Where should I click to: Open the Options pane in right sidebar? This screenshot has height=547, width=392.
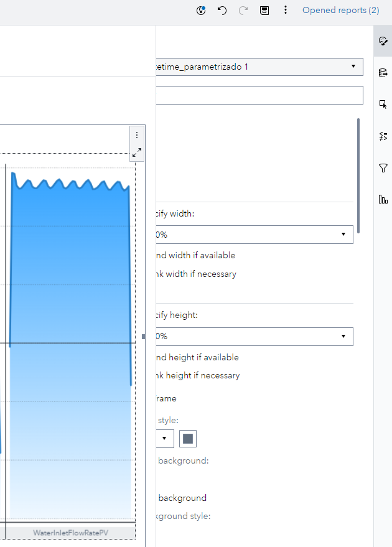pyautogui.click(x=383, y=41)
